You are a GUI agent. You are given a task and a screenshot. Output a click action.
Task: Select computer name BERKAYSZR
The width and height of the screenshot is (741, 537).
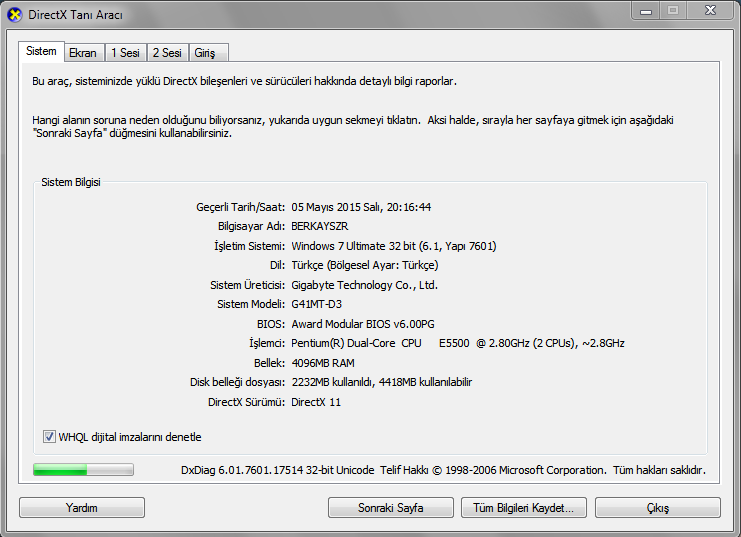[319, 226]
